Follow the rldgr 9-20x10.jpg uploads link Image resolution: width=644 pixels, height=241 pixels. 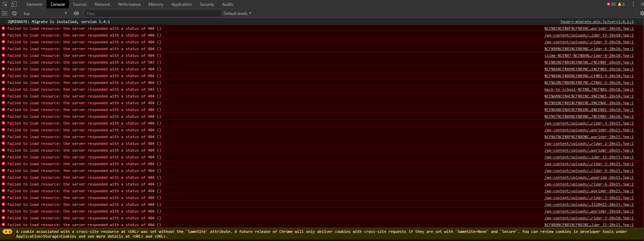(x=589, y=42)
